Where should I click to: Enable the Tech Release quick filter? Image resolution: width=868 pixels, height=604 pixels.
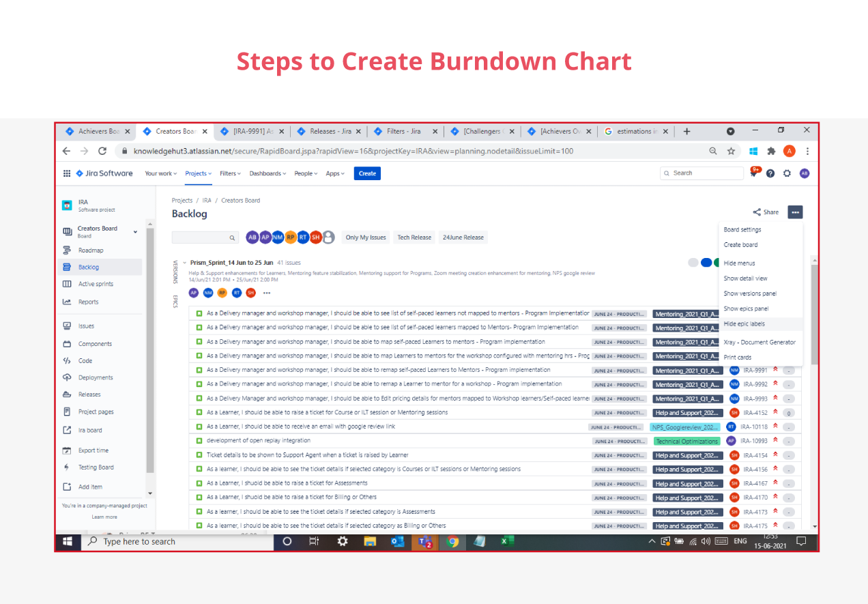(x=414, y=237)
